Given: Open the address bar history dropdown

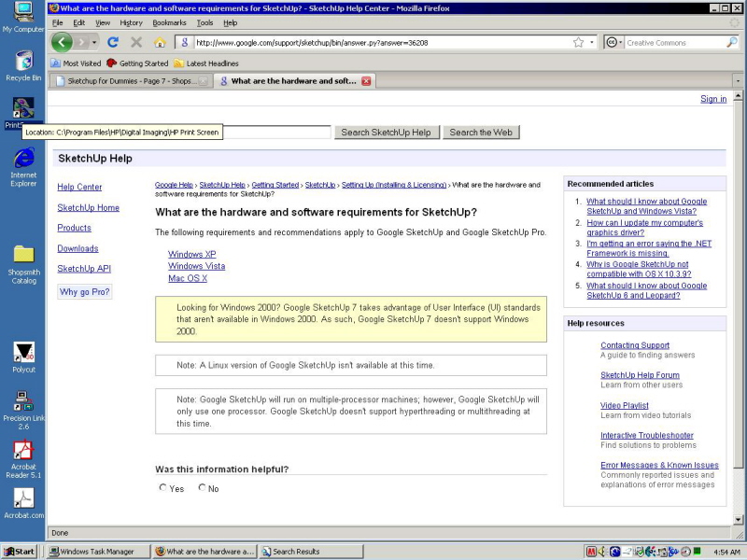Looking at the screenshot, I should point(592,42).
